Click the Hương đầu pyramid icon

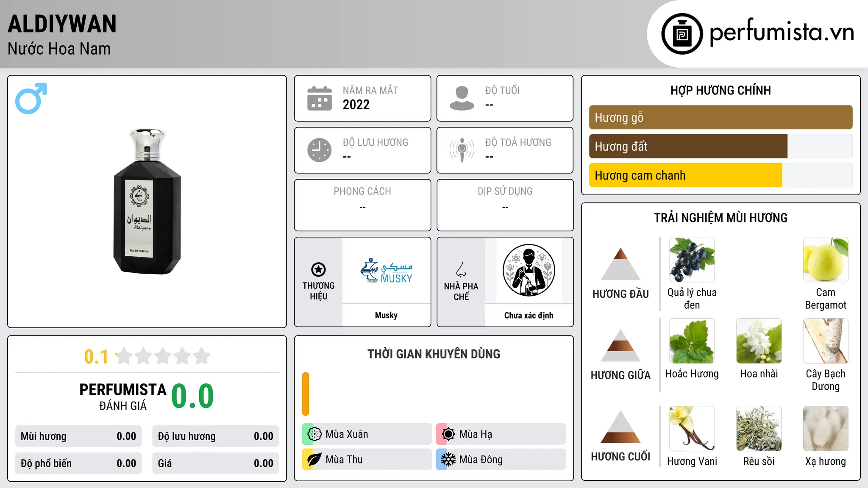tap(620, 264)
